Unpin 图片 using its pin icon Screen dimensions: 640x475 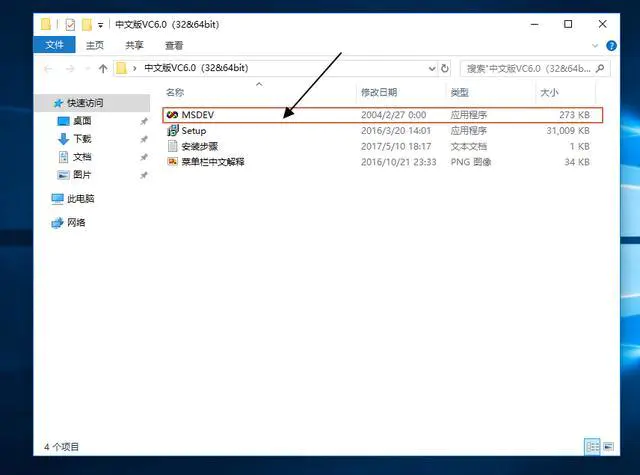tap(144, 175)
